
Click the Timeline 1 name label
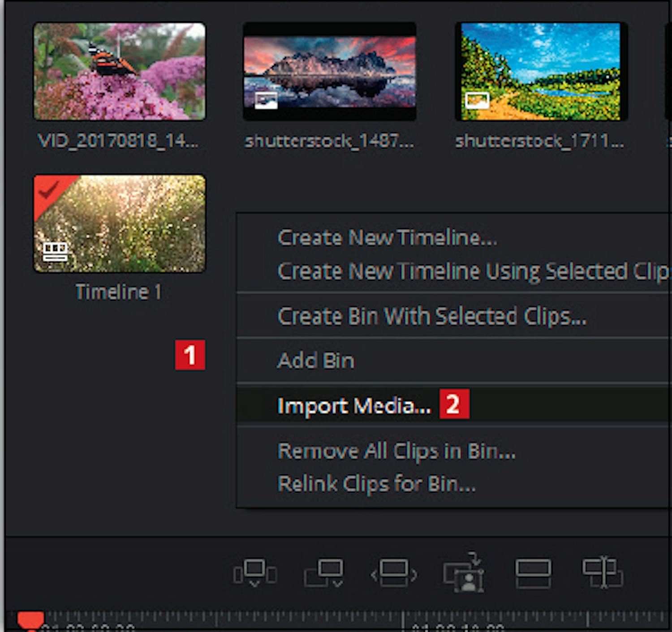(x=118, y=292)
